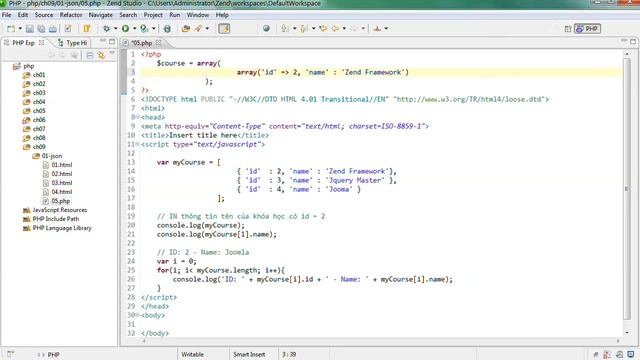The height and width of the screenshot is (360, 640).
Task: Open the Back navigation history dropdown
Action: point(344,29)
